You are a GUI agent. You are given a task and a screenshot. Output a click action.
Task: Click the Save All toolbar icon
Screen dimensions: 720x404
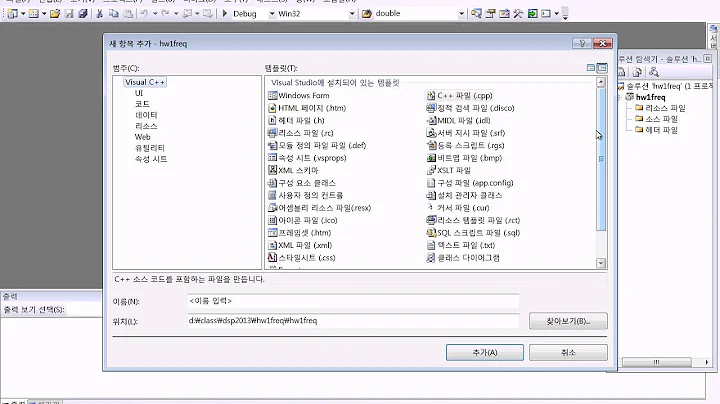pos(83,14)
